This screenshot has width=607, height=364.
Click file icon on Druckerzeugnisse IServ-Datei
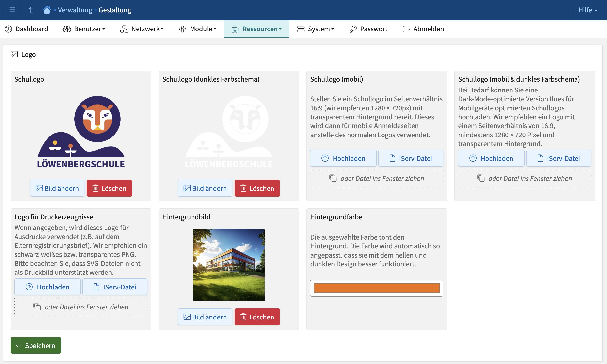pos(96,287)
